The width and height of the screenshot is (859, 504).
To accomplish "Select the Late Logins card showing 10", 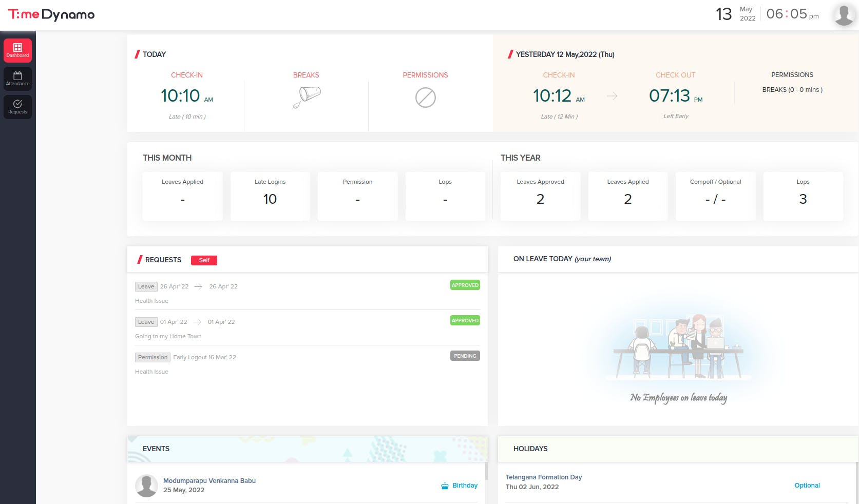I will point(270,196).
